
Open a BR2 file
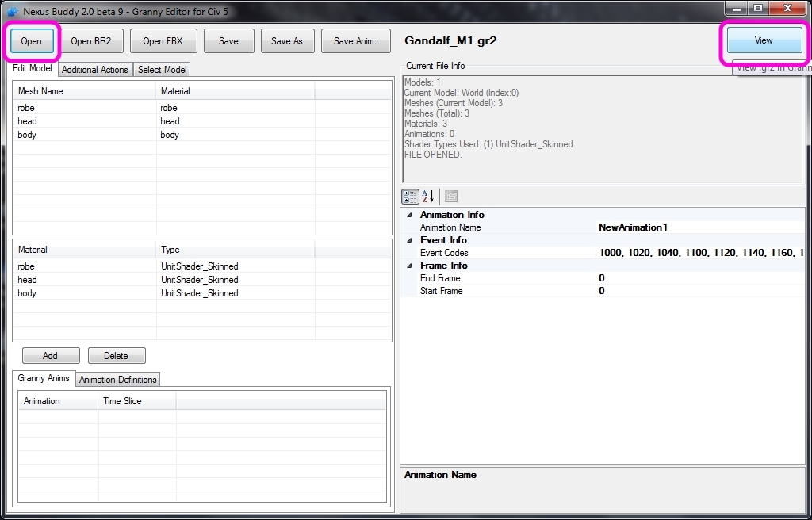90,41
